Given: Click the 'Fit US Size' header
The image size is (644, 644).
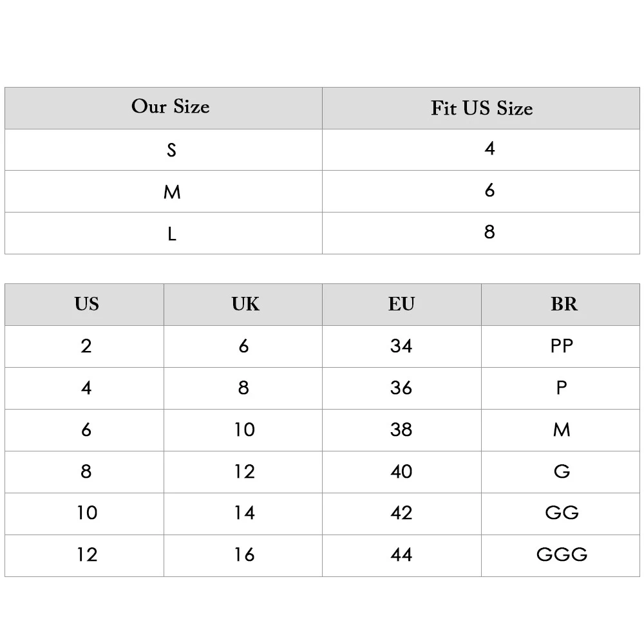Looking at the screenshot, I should pos(482,108).
